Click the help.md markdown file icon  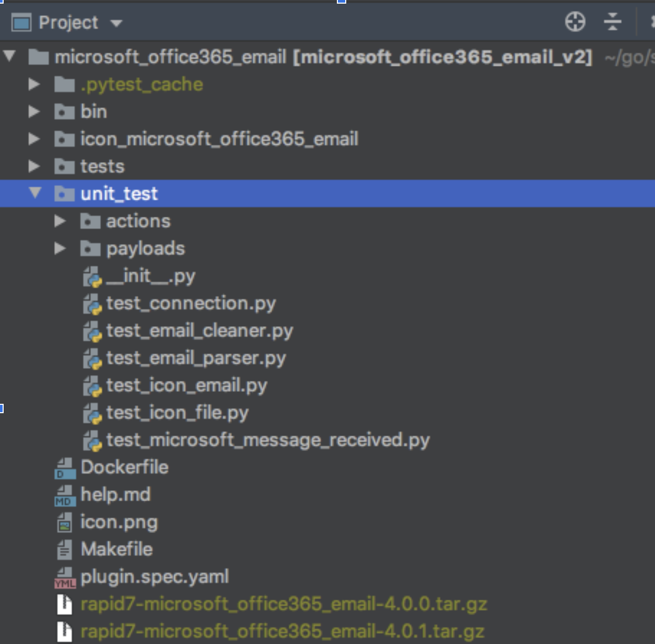65,495
